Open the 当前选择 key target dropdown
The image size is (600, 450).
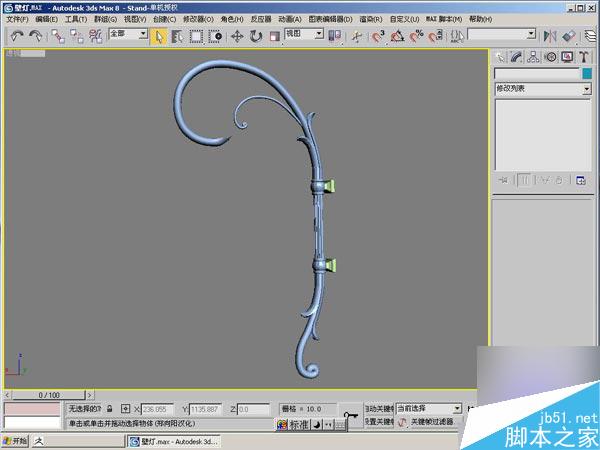tap(429, 409)
